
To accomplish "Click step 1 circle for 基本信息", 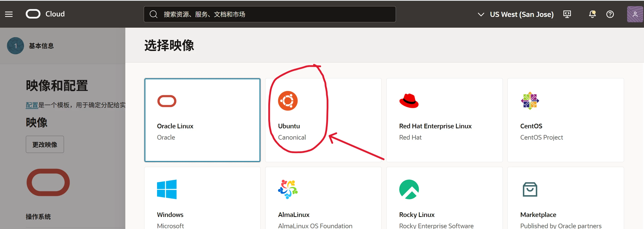I will (x=15, y=46).
